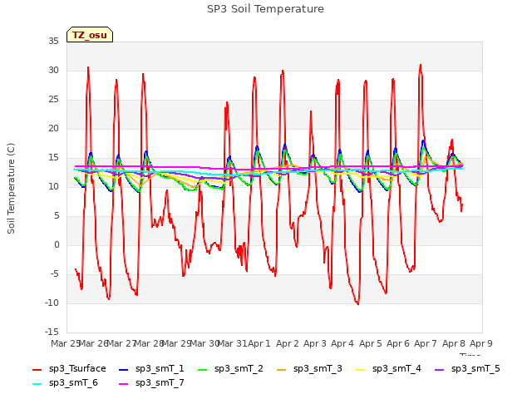Click the Apr 4 x-axis label

pyautogui.click(x=342, y=343)
